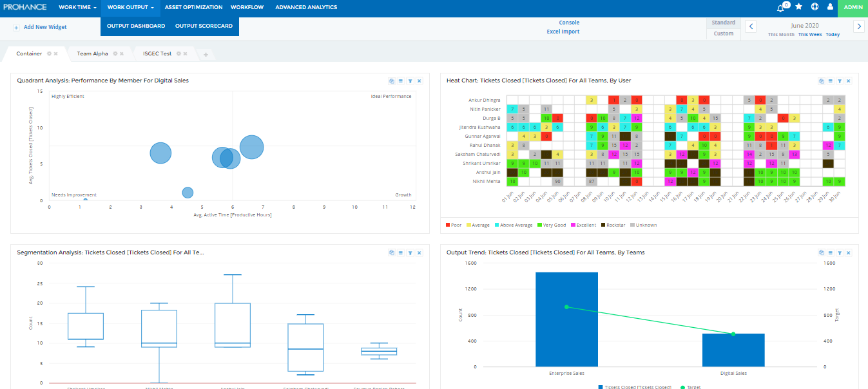
Task: Set the date range to This Week
Action: [x=810, y=35]
